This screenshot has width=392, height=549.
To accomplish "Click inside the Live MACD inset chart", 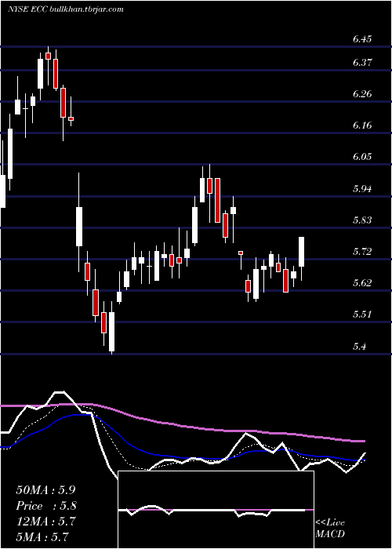I will pyautogui.click(x=216, y=510).
